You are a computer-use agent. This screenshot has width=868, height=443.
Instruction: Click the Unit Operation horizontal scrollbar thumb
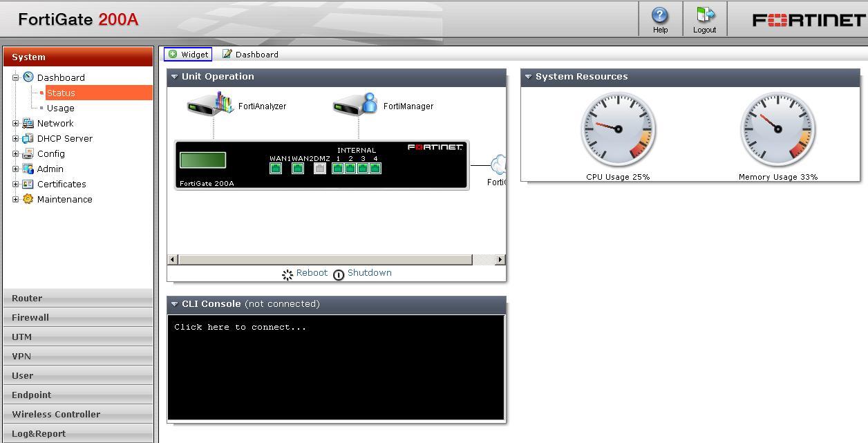click(x=325, y=259)
